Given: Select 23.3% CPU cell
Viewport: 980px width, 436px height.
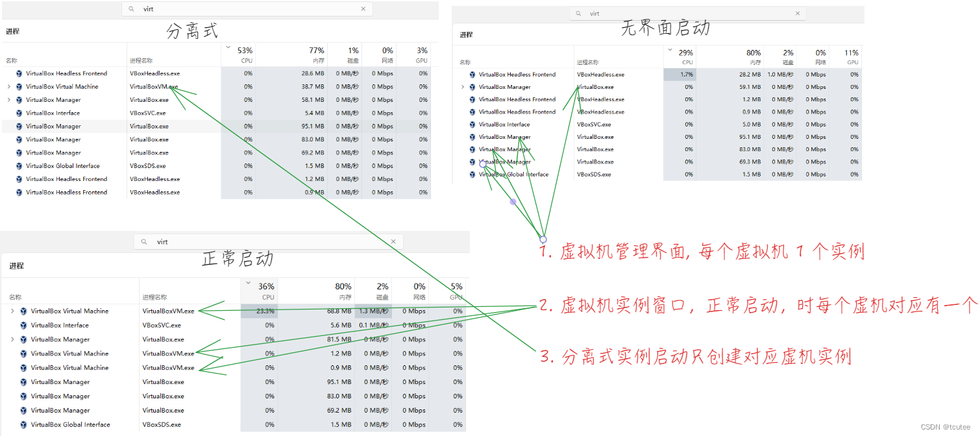Looking at the screenshot, I should click(259, 311).
